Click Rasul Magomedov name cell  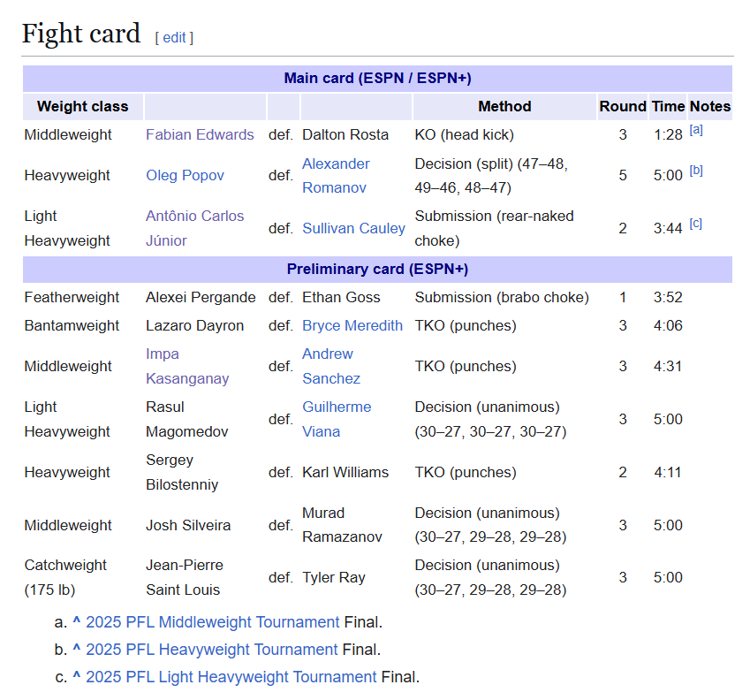187,419
